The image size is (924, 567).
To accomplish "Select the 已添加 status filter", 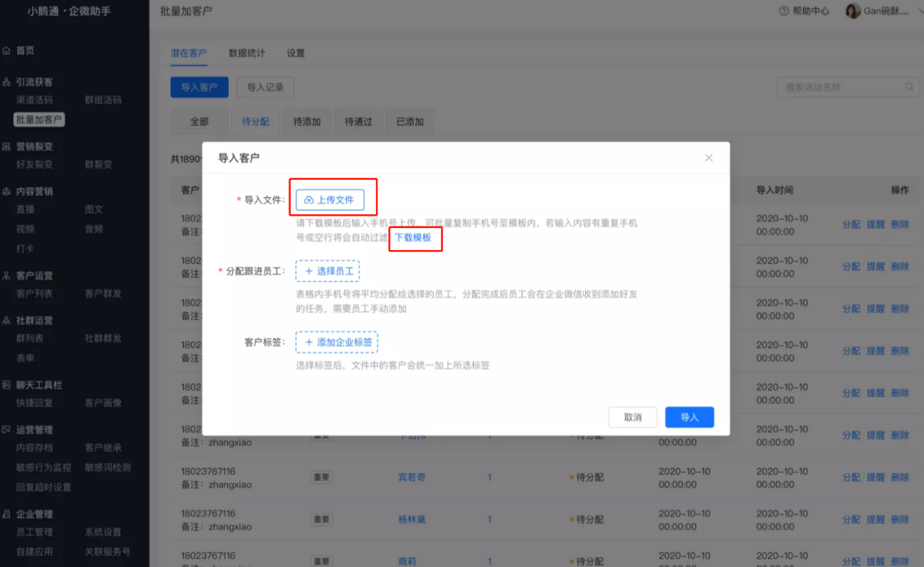I will coord(410,122).
